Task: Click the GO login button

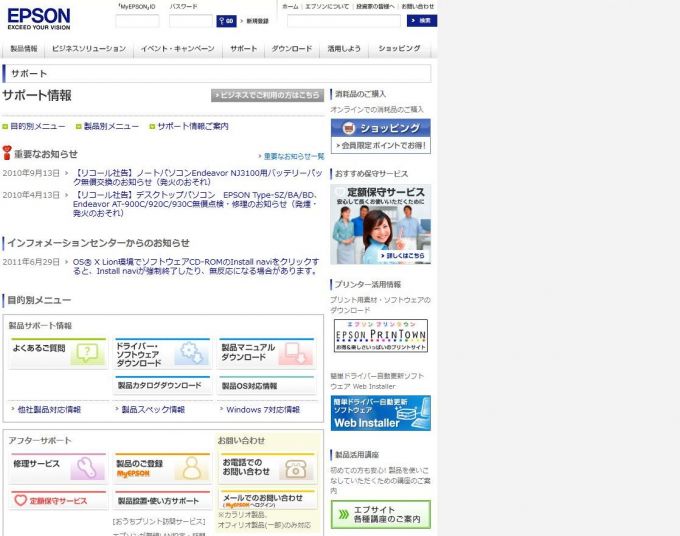Action: [226, 21]
